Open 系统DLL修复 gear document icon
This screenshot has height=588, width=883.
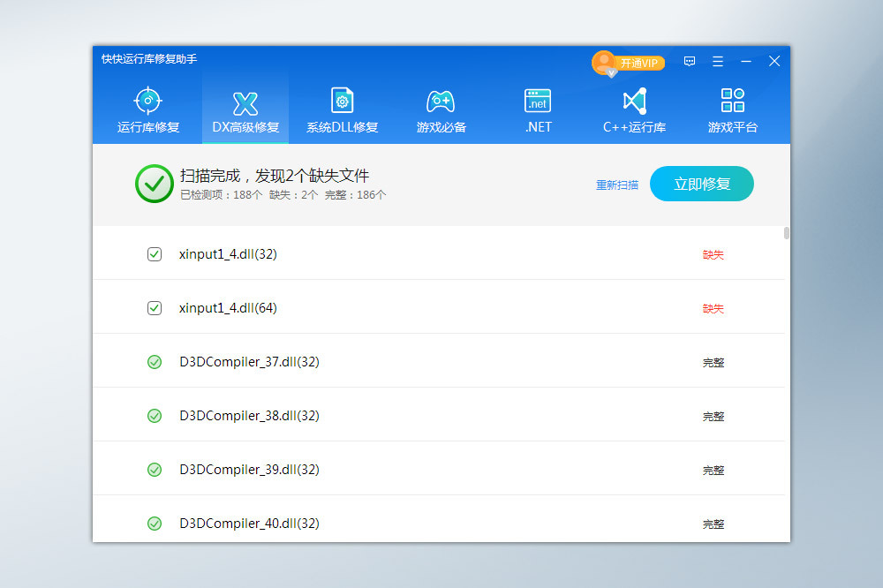pos(342,101)
